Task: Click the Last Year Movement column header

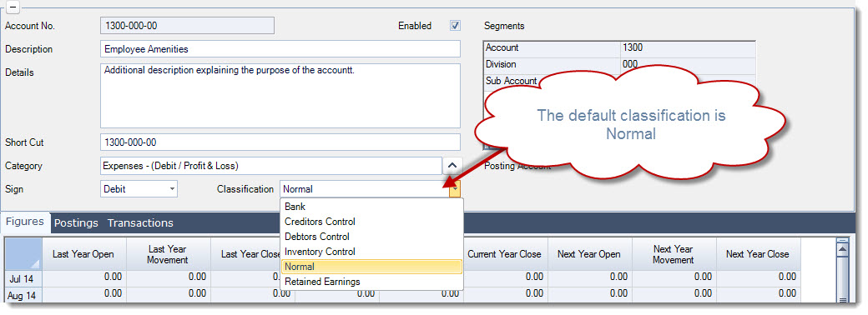Action: click(x=168, y=254)
